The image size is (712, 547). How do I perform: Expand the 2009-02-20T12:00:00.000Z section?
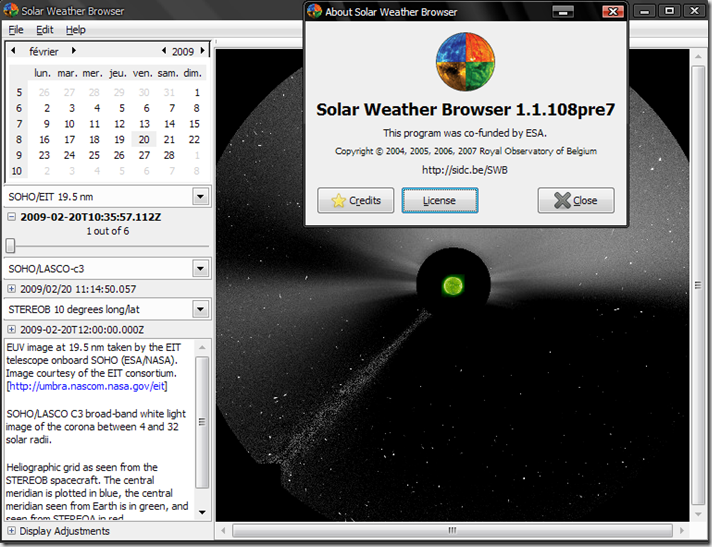click(x=11, y=330)
